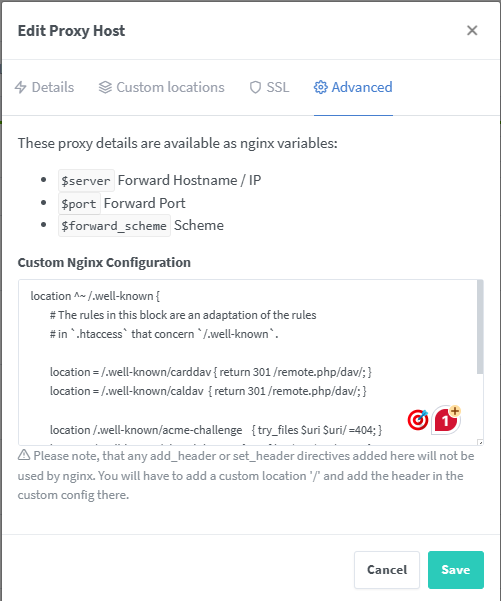Click the $forward_scheme variable code tag
Image resolution: width=501 pixels, height=601 pixels.
(114, 226)
